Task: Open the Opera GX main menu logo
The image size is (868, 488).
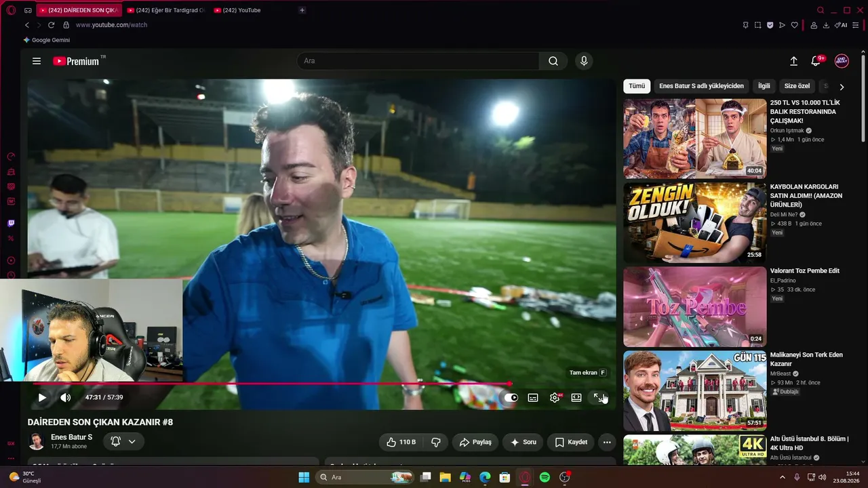Action: tap(11, 10)
